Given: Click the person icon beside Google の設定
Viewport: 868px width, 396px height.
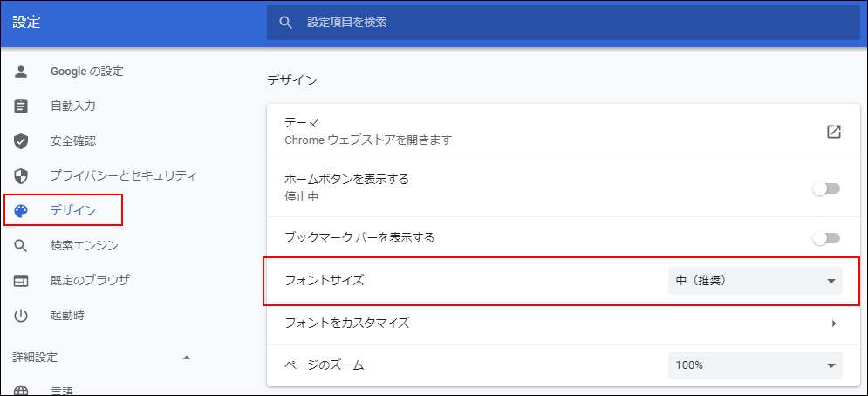Looking at the screenshot, I should 22,71.
